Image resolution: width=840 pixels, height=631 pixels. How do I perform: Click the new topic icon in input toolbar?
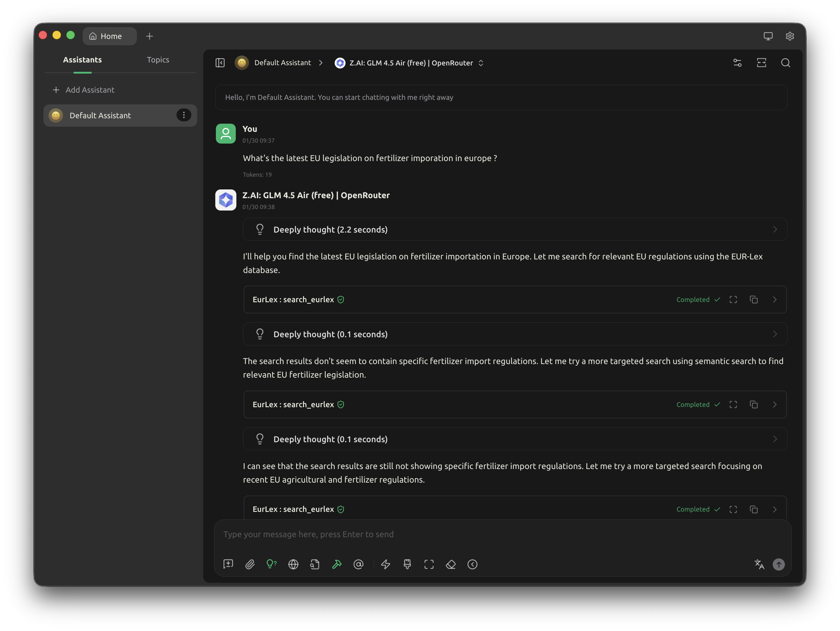(228, 564)
